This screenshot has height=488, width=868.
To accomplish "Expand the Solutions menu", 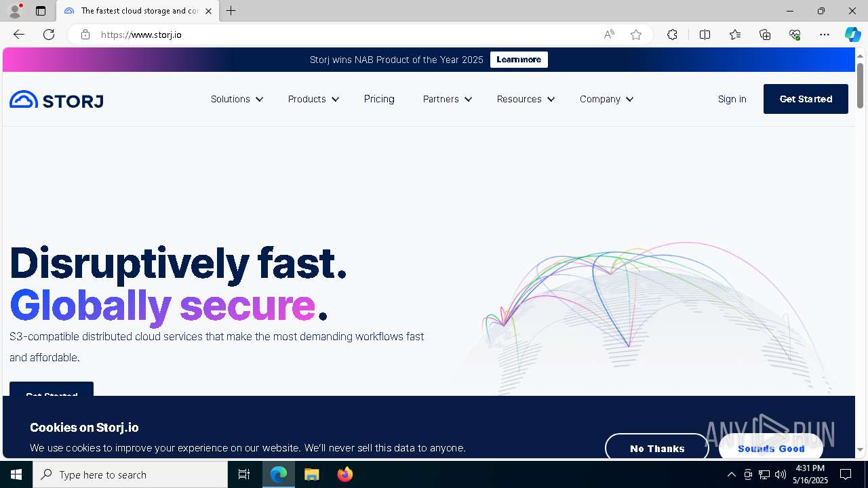I will pyautogui.click(x=237, y=99).
